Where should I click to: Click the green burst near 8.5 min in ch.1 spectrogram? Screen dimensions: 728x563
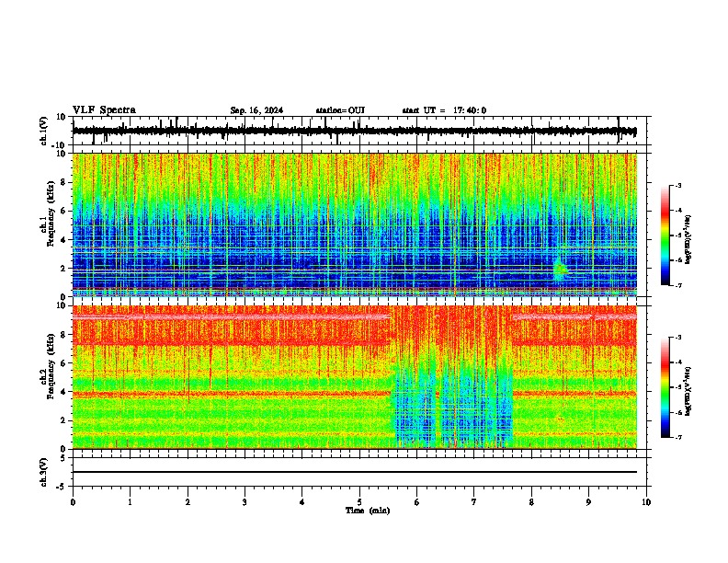tap(561, 270)
